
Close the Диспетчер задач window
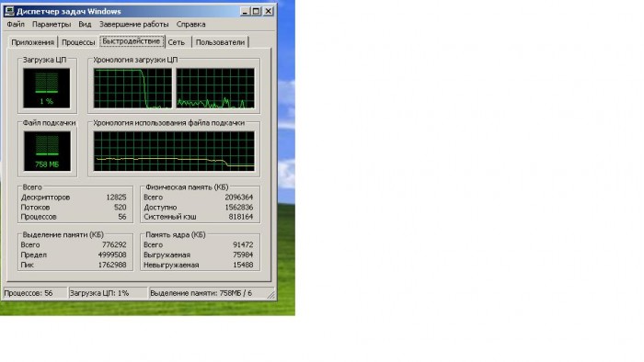click(x=268, y=11)
